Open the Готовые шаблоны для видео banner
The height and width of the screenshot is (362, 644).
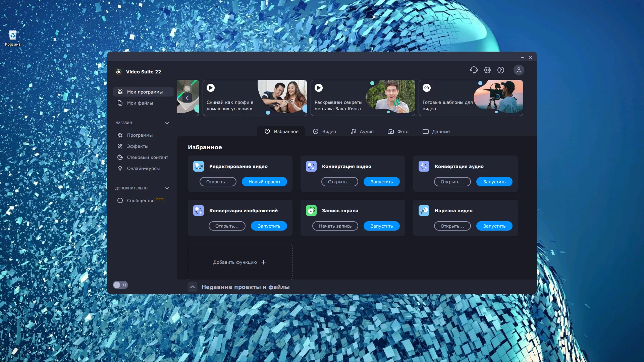(471, 98)
